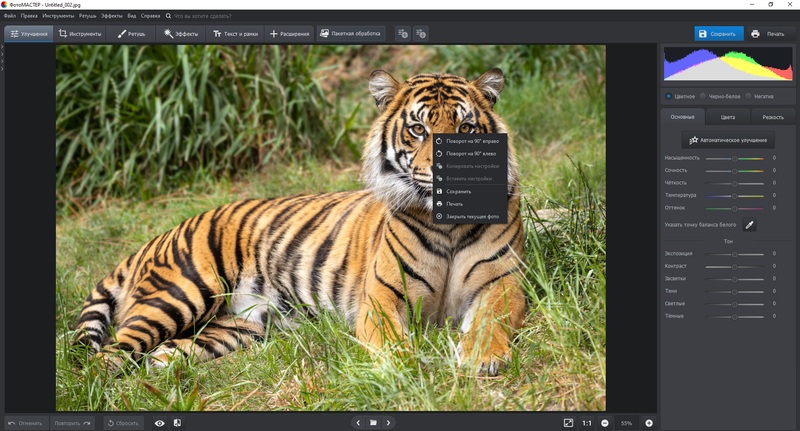The width and height of the screenshot is (800, 431).
Task: Click the Насыщенность slider handle
Action: tap(735, 158)
